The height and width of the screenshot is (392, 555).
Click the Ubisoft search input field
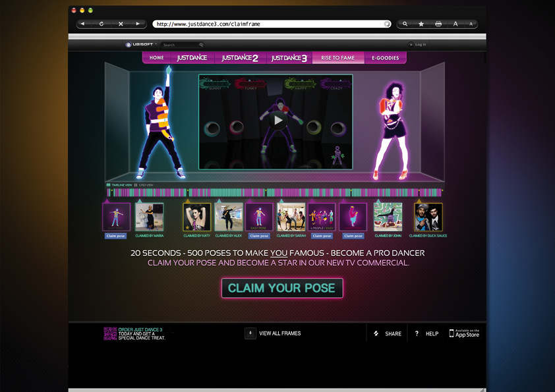pos(178,45)
